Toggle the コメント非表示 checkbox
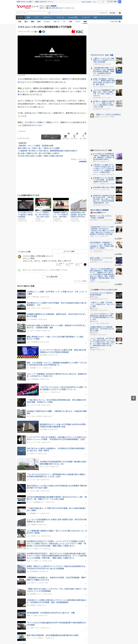 pyautogui.click(x=75, y=281)
